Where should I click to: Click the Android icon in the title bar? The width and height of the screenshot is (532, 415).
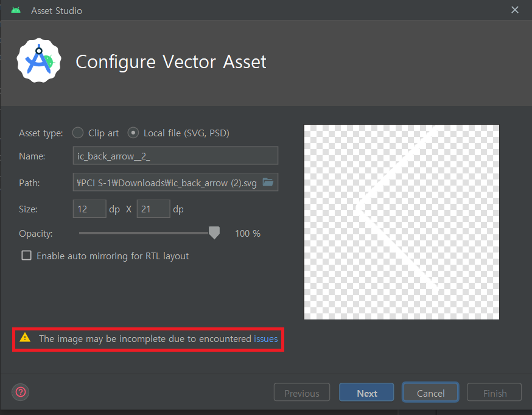(16, 10)
